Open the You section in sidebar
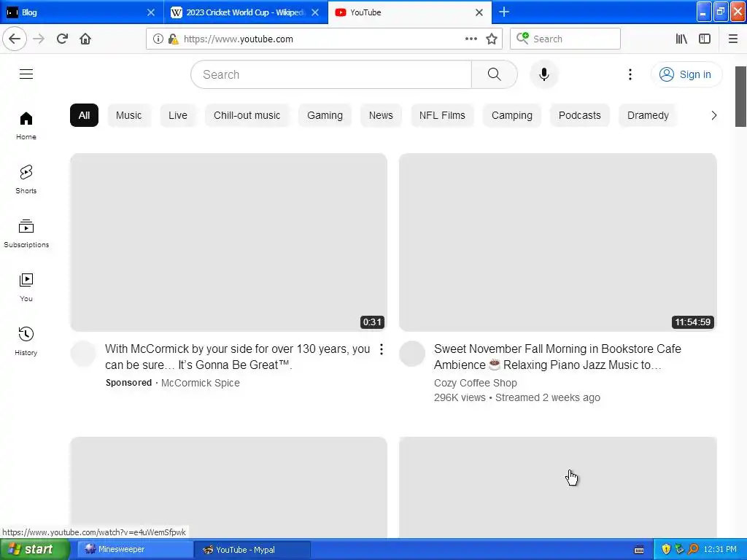 click(x=26, y=287)
